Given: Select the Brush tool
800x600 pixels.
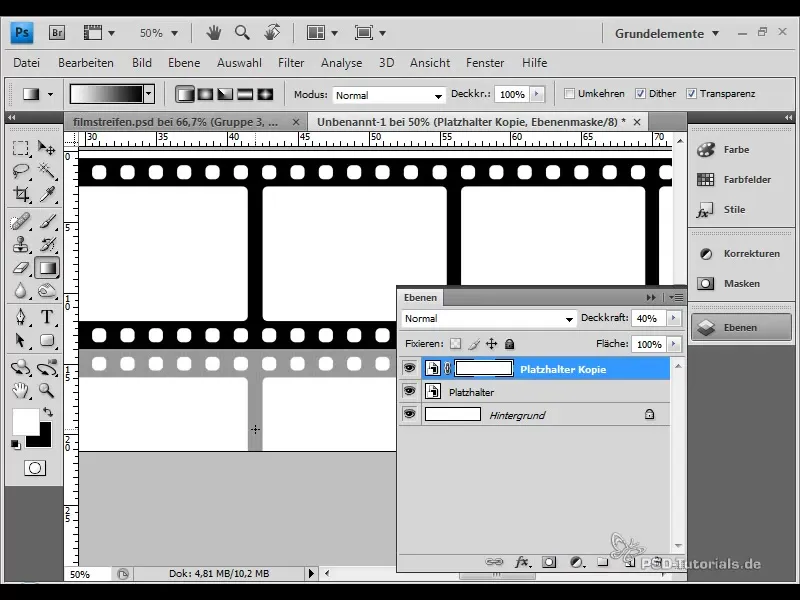Looking at the screenshot, I should pos(47,222).
